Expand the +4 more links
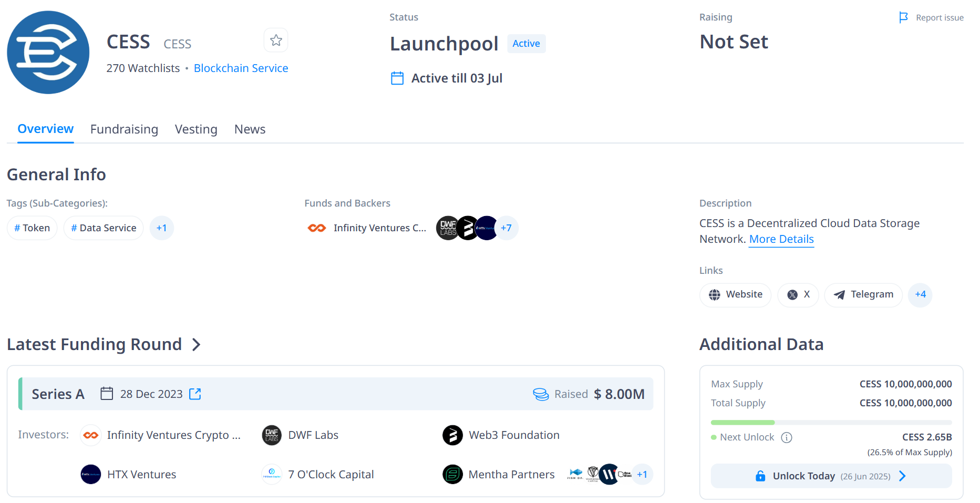This screenshot has width=980, height=503. (920, 295)
